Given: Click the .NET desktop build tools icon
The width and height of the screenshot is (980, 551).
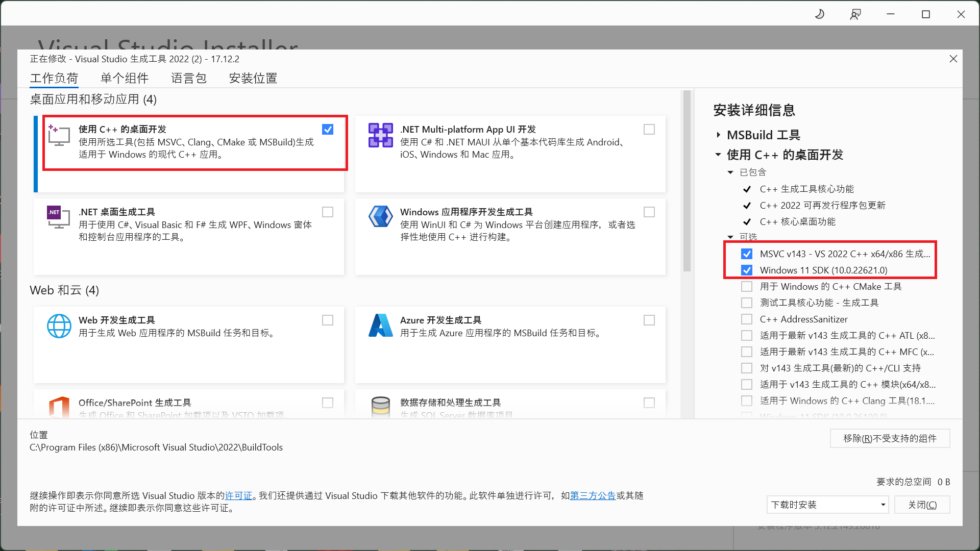Looking at the screenshot, I should 59,218.
